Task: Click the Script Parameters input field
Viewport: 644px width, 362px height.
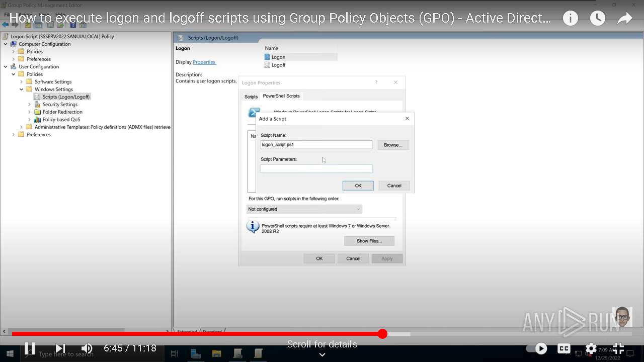Action: coord(316,169)
